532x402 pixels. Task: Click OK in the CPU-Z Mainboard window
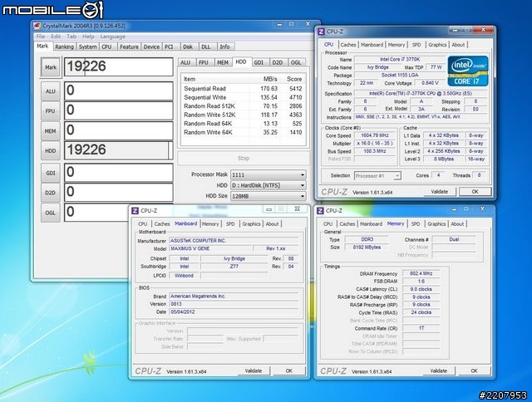(x=288, y=370)
